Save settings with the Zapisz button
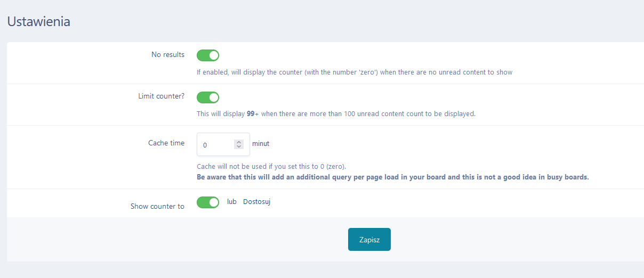644x278 pixels. [x=369, y=239]
